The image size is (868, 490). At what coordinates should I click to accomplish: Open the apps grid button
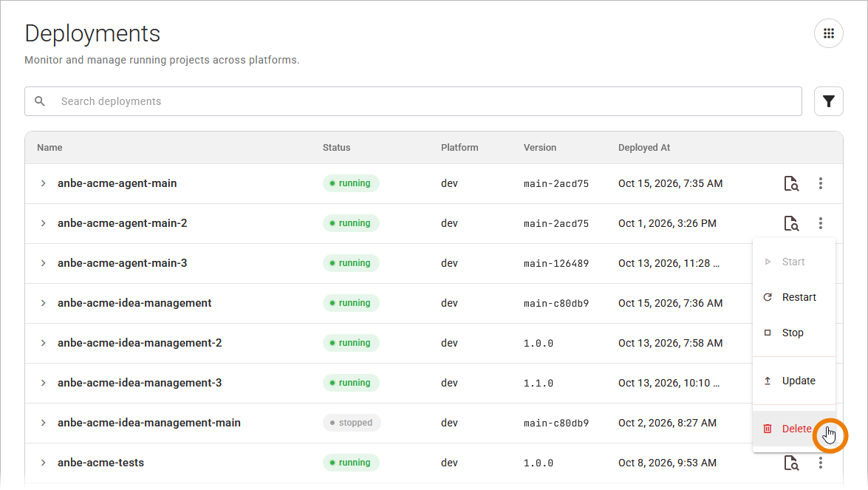point(828,33)
